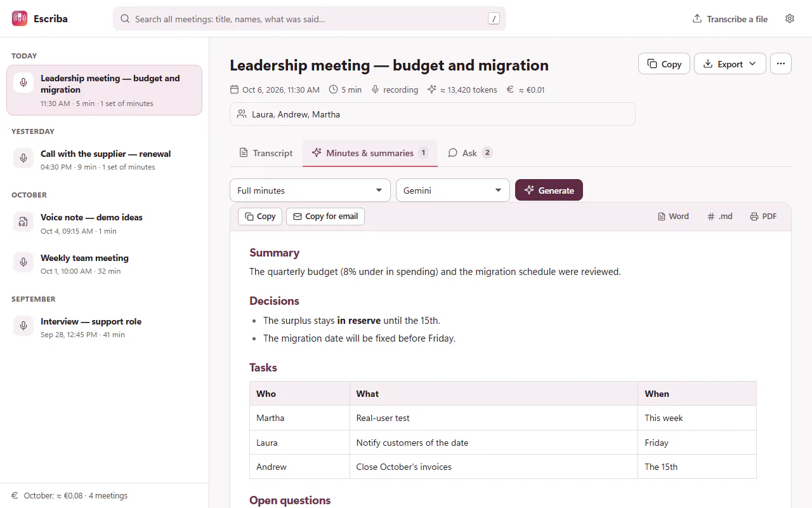Export minutes as Word document
This screenshot has height=508, width=812.
(673, 217)
